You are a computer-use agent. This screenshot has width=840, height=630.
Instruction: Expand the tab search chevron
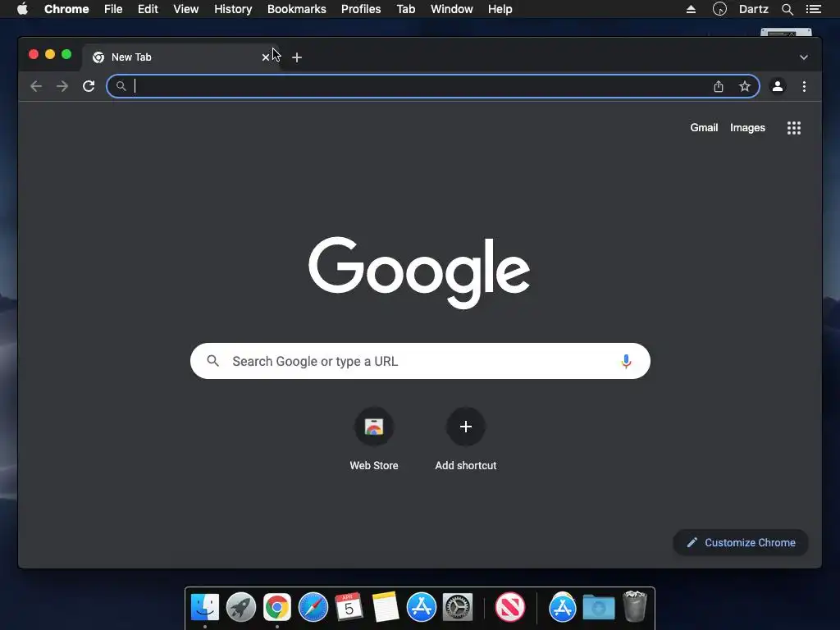[804, 57]
